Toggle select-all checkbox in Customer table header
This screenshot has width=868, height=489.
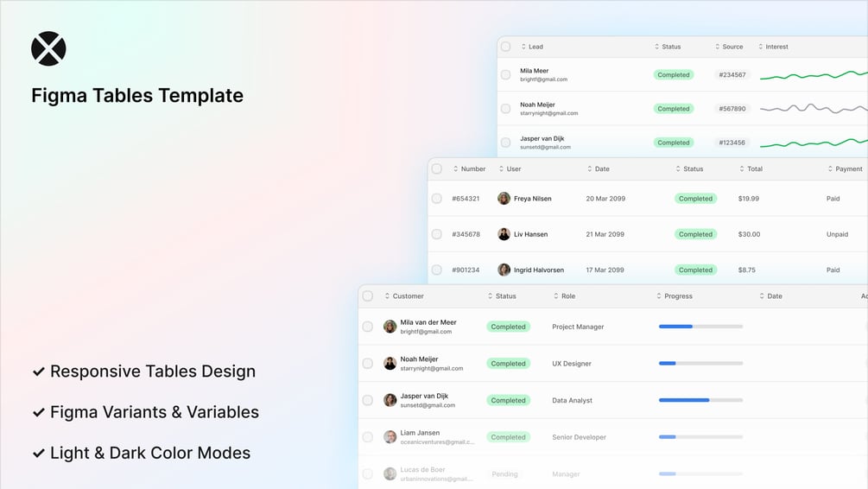(368, 296)
